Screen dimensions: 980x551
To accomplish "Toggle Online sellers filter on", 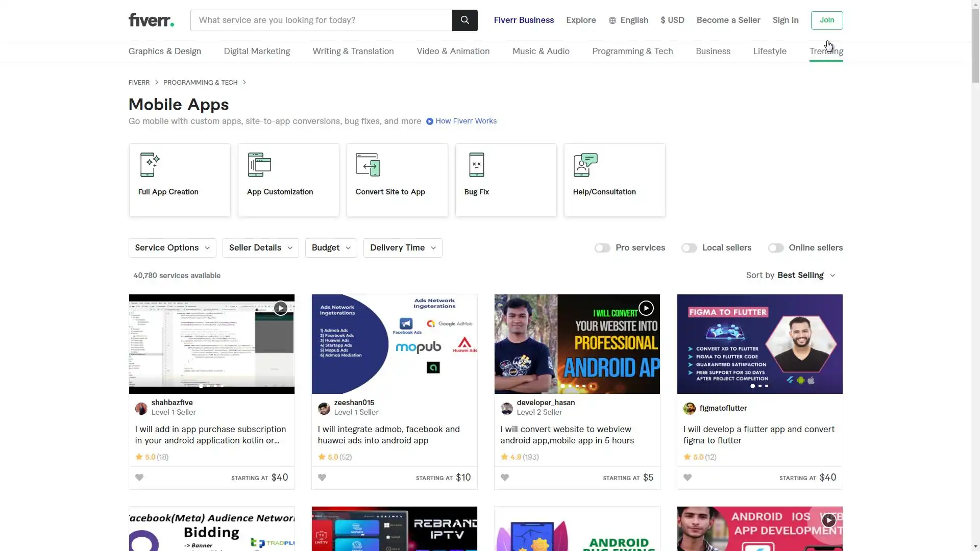I will click(776, 248).
